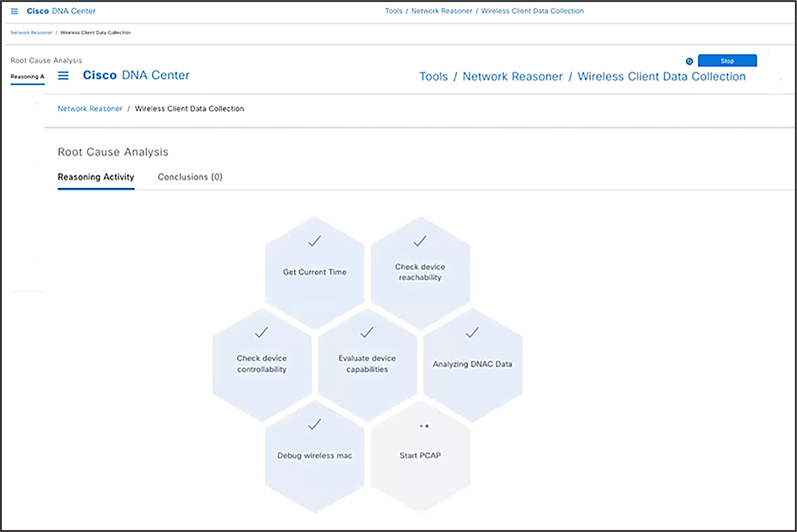Select the Get Current Time hexagon

pyautogui.click(x=315, y=273)
